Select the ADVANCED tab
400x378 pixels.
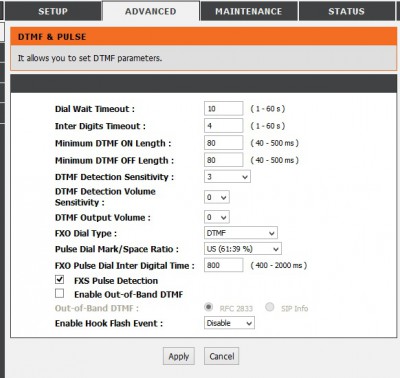coord(151,11)
